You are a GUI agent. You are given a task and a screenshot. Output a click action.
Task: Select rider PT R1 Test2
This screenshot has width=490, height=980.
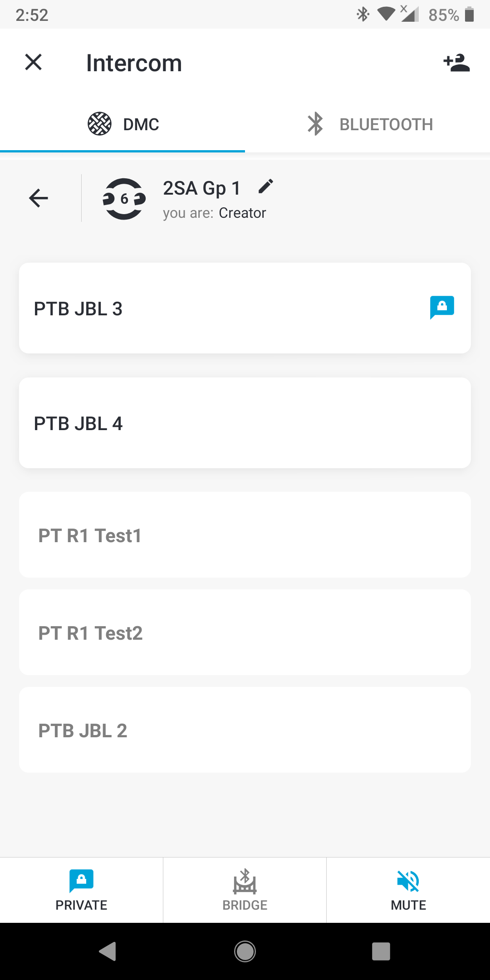pos(245,632)
